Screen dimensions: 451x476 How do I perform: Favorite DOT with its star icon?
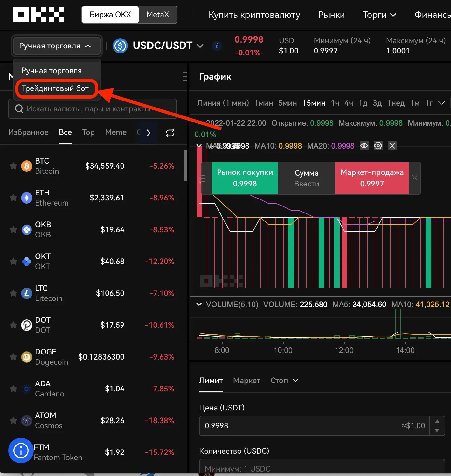13,325
